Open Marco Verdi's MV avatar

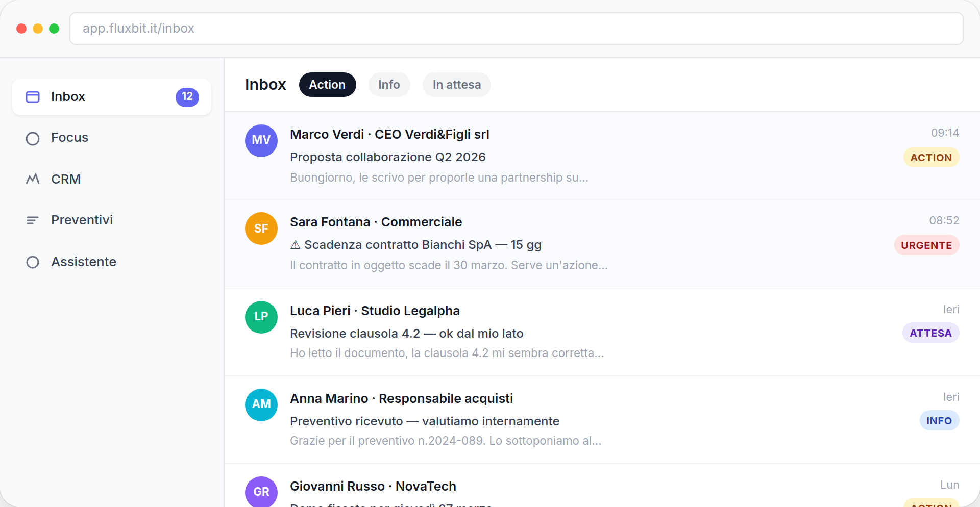pos(261,140)
